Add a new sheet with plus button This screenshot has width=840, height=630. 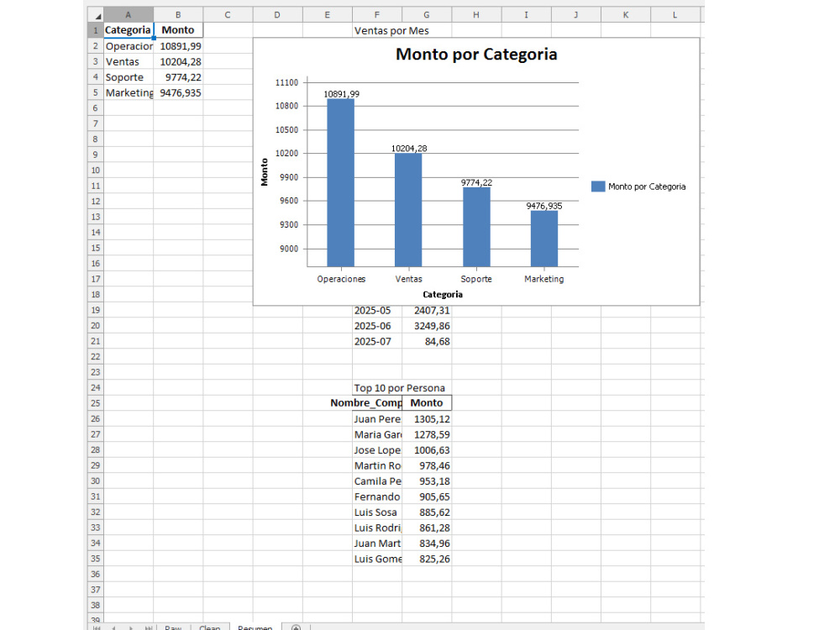click(x=296, y=627)
